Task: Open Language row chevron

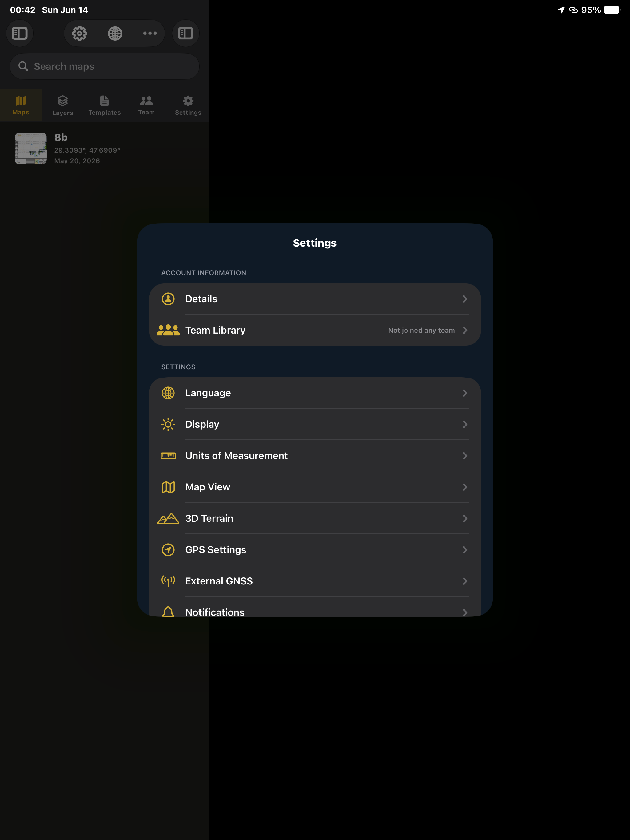Action: [465, 393]
